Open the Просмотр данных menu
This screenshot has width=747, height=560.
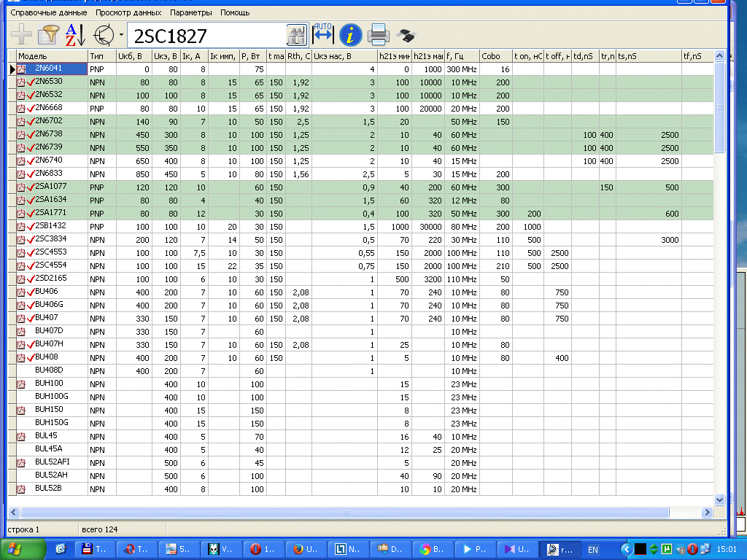click(x=128, y=12)
